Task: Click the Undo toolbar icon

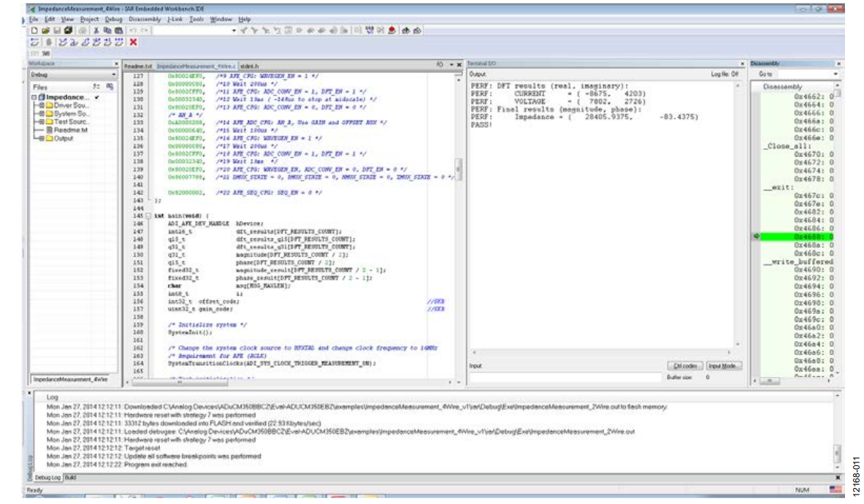Action: coord(133,31)
